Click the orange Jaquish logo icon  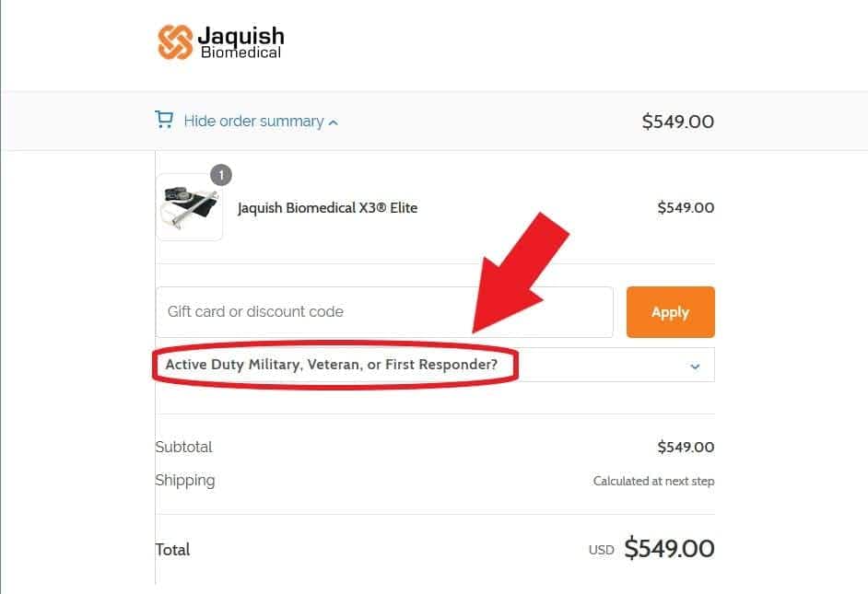coord(174,41)
